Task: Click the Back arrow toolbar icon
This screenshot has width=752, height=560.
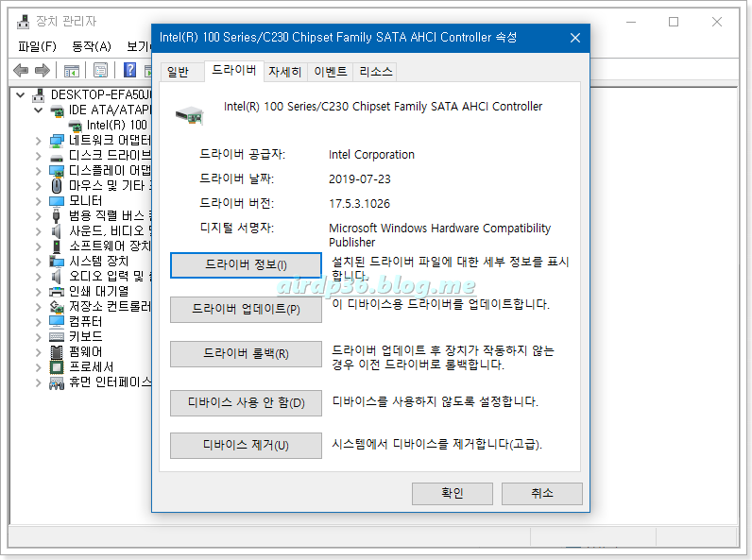Action: click(21, 71)
